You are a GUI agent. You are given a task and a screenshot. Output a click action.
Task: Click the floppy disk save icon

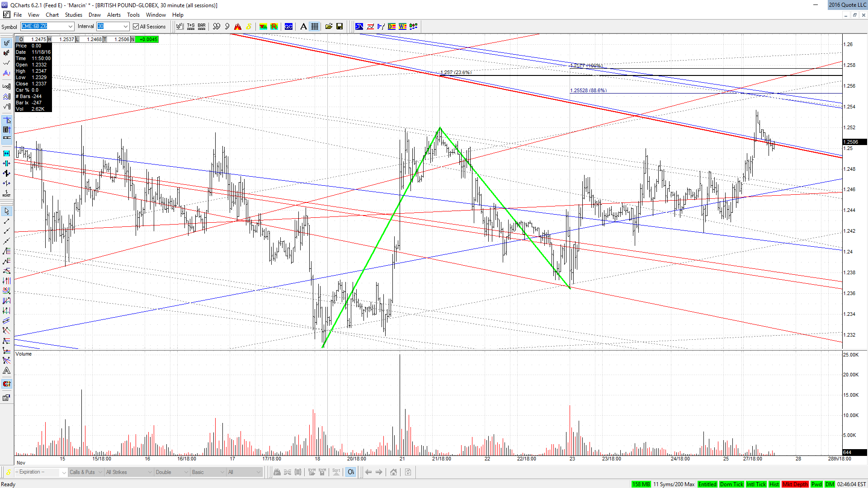pos(340,27)
